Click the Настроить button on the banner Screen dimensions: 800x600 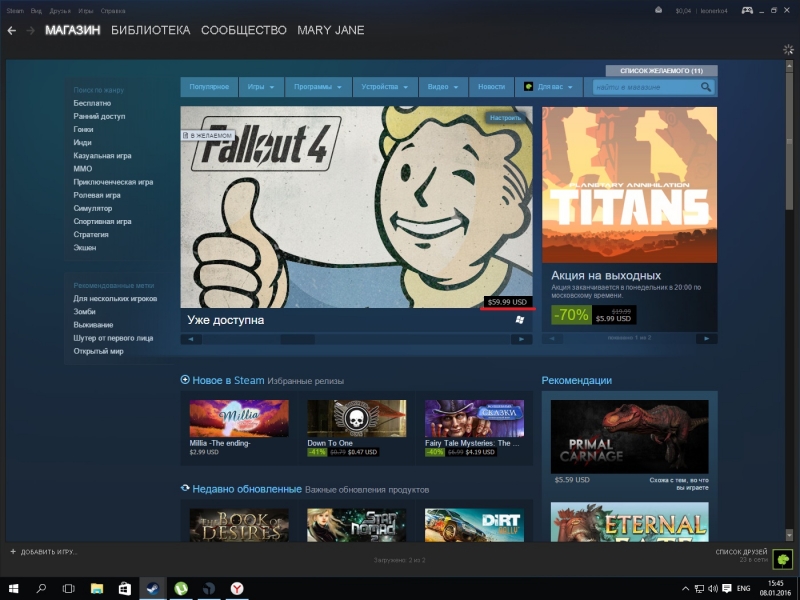pos(505,118)
